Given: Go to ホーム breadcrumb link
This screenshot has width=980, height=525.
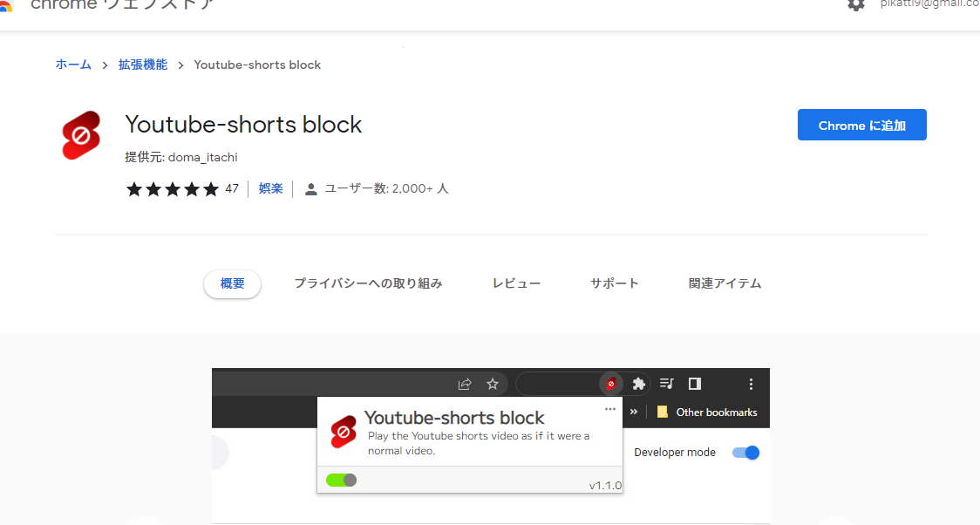Looking at the screenshot, I should [73, 65].
